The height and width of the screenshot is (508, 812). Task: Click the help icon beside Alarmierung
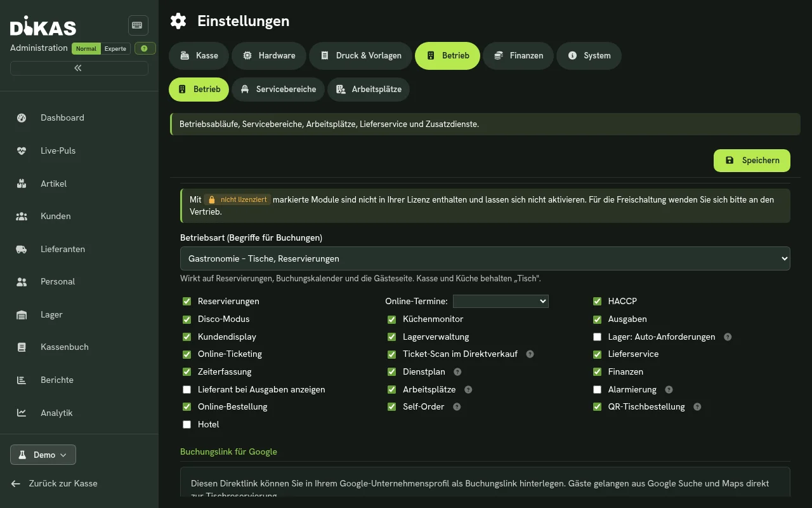669,390
